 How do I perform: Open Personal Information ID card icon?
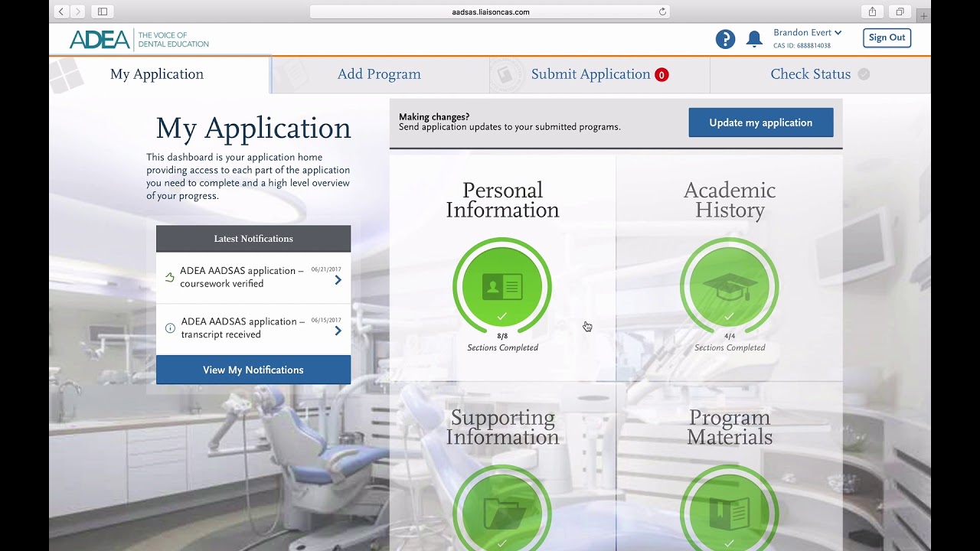coord(502,287)
